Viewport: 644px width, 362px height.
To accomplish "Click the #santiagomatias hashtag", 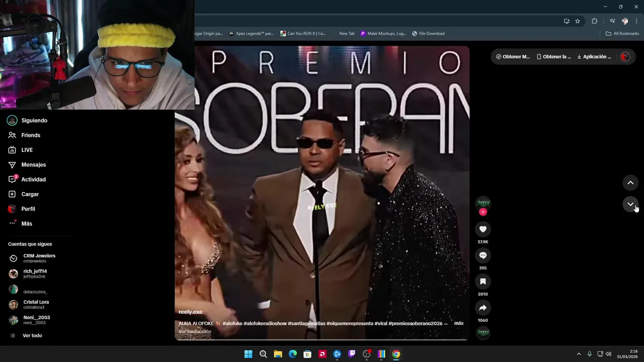I will 306,323.
